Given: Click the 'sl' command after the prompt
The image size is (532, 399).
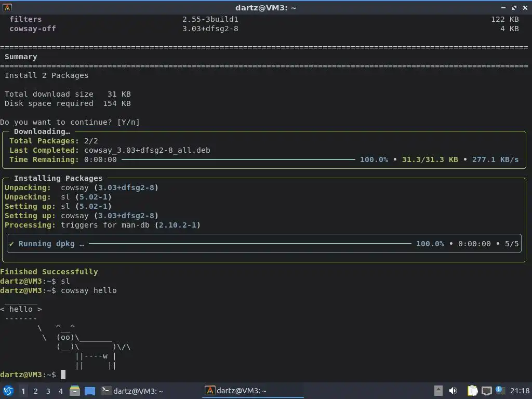Looking at the screenshot, I should (x=65, y=281).
